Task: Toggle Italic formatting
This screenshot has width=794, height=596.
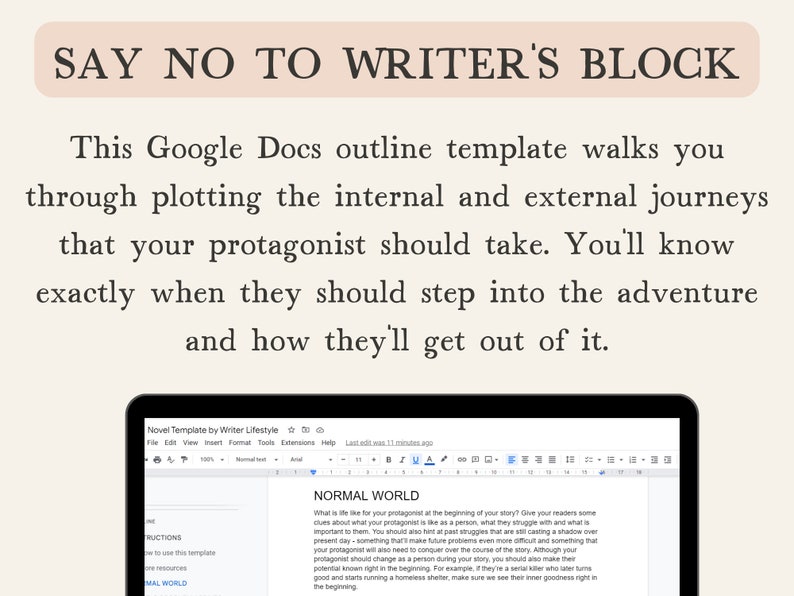Action: click(402, 459)
